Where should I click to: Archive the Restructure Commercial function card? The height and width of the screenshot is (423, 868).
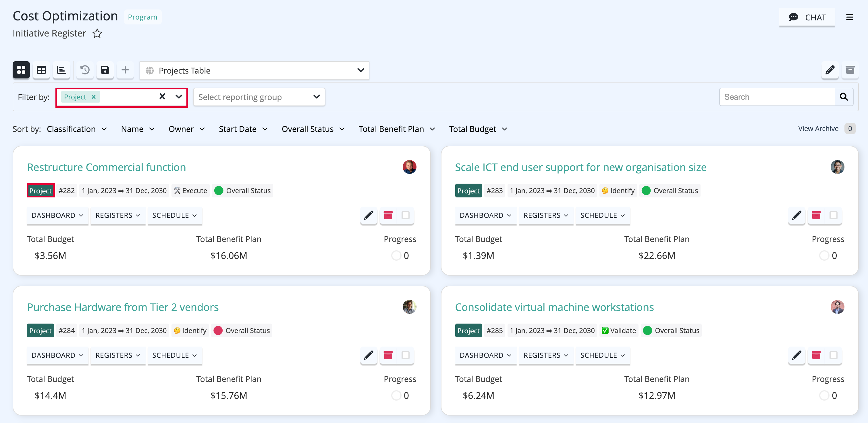tap(388, 215)
